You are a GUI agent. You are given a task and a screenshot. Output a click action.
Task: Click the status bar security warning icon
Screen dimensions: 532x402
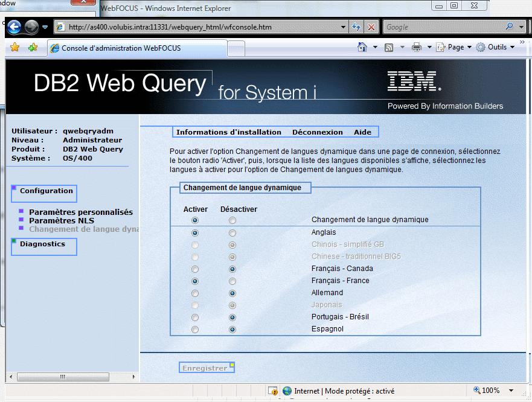click(273, 391)
